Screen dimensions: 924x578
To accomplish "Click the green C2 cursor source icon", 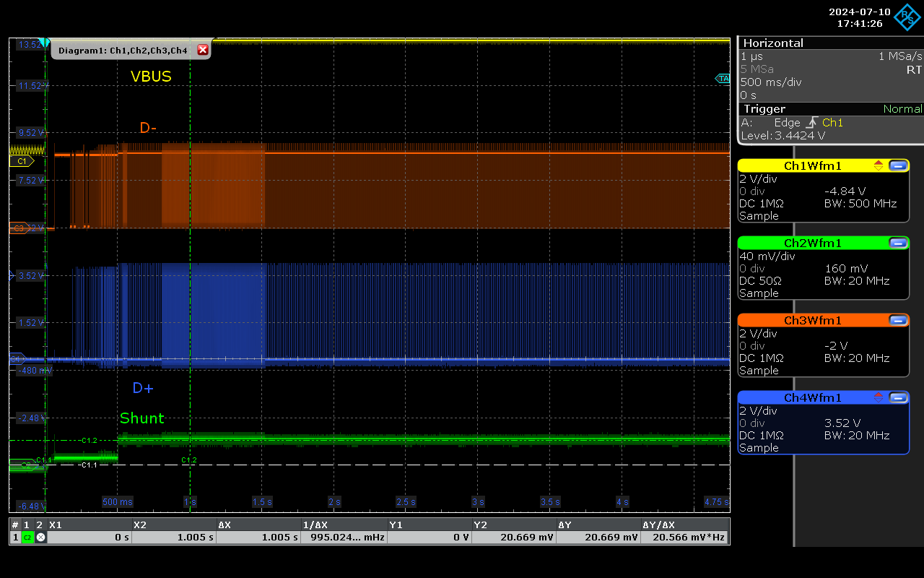I will pyautogui.click(x=27, y=538).
